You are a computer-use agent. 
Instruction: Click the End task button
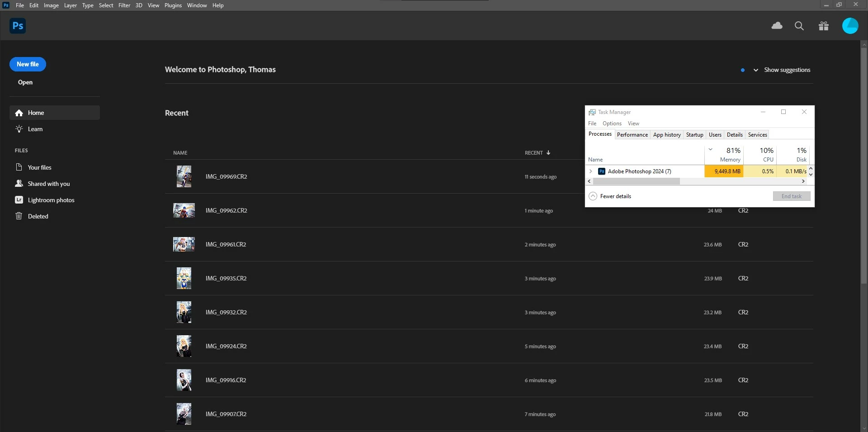point(792,196)
